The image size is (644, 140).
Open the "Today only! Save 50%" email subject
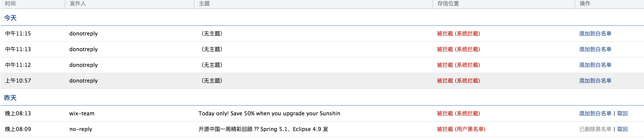[269, 114]
